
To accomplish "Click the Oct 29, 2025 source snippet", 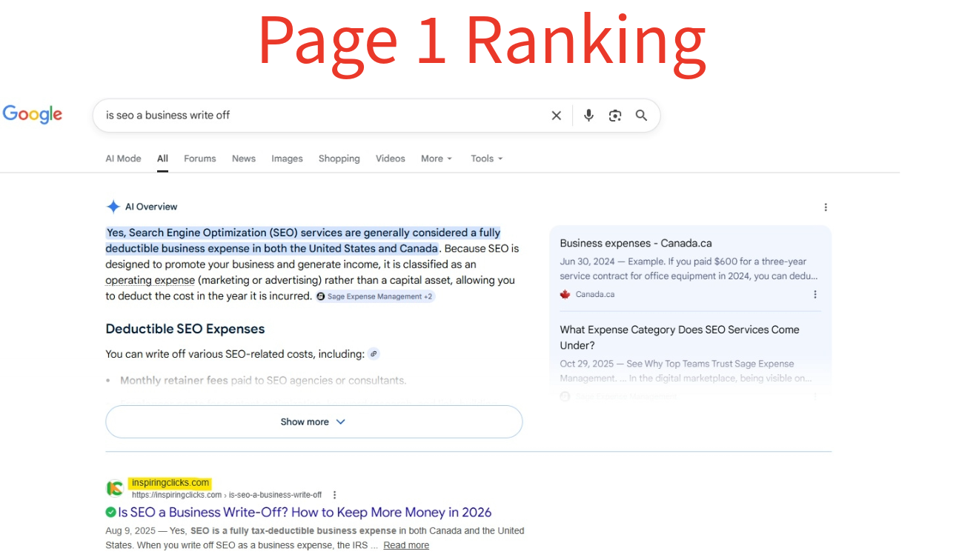I will coord(686,370).
